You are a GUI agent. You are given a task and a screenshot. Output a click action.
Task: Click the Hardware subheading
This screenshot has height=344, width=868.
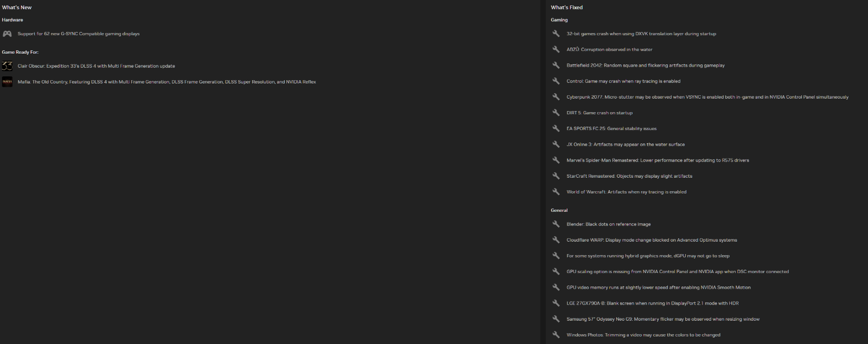coord(12,20)
